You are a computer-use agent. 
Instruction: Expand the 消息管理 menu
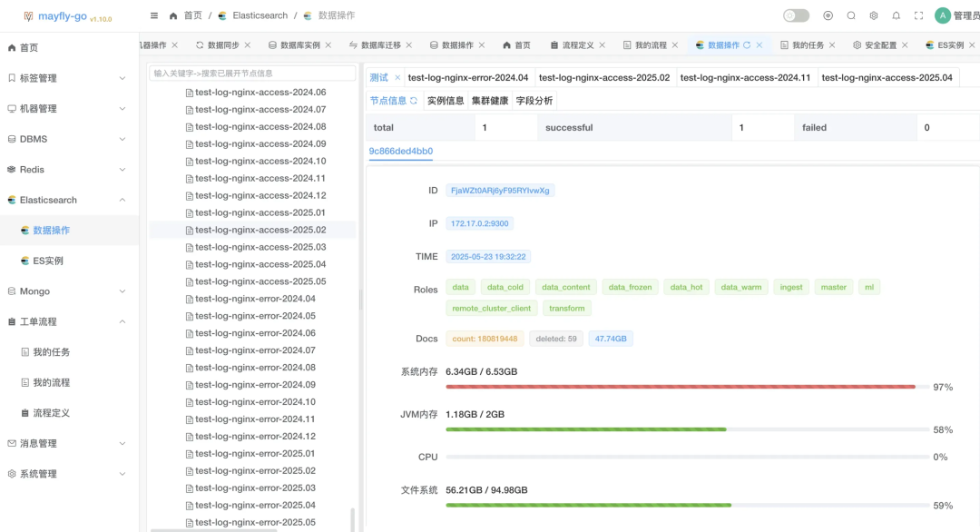[x=69, y=443]
